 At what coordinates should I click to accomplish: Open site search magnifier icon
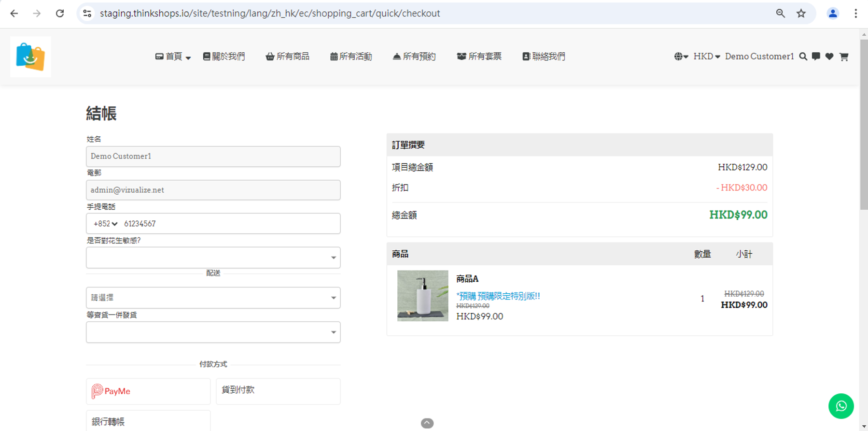pos(803,57)
